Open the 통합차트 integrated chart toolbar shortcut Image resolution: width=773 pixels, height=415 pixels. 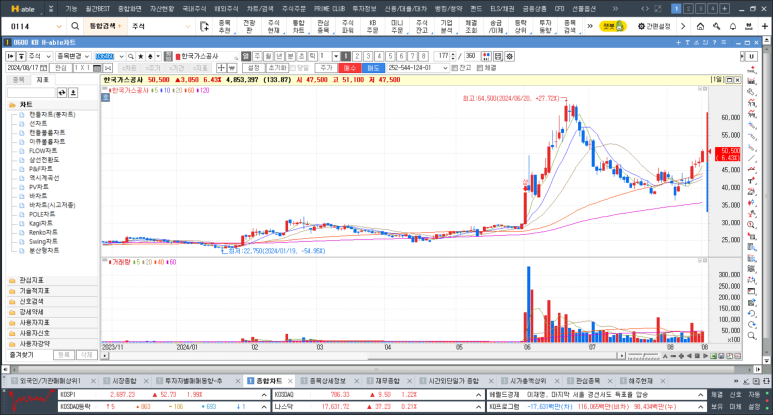pyautogui.click(x=298, y=27)
